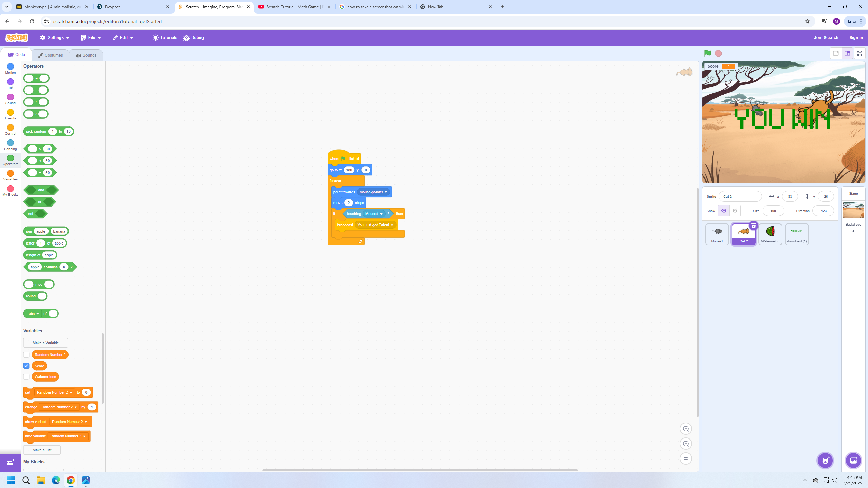
Task: Open the Add Extension button
Action: pos(11,462)
